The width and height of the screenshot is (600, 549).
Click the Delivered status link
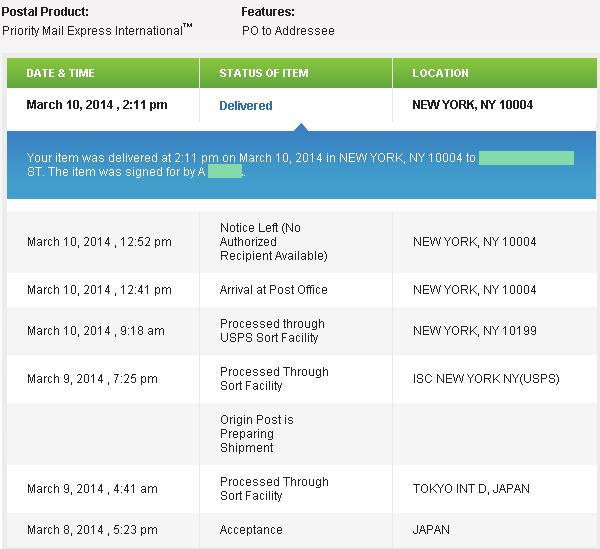(x=245, y=105)
